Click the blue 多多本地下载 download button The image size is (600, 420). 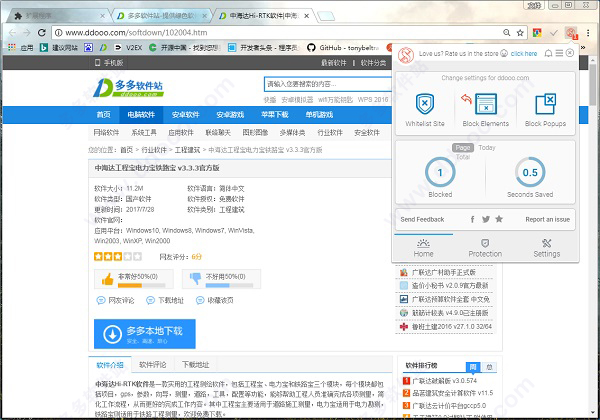[145, 334]
